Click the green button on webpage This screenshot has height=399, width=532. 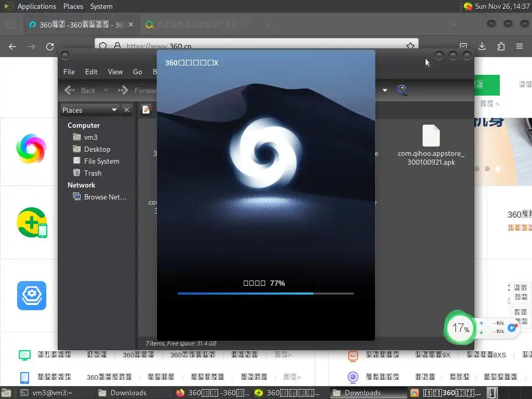(487, 85)
